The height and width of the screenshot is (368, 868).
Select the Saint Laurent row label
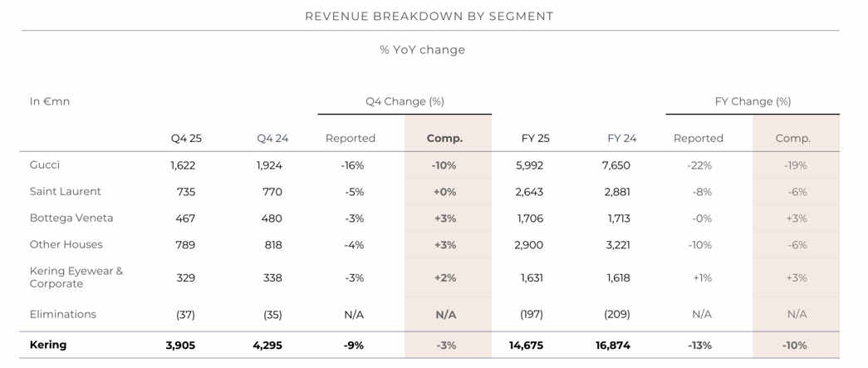click(x=65, y=192)
